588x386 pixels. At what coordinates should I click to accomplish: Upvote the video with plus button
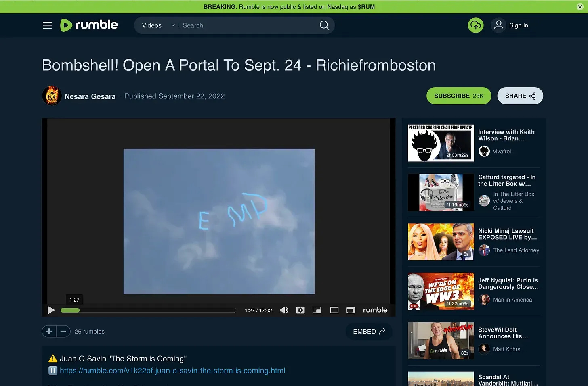[49, 332]
